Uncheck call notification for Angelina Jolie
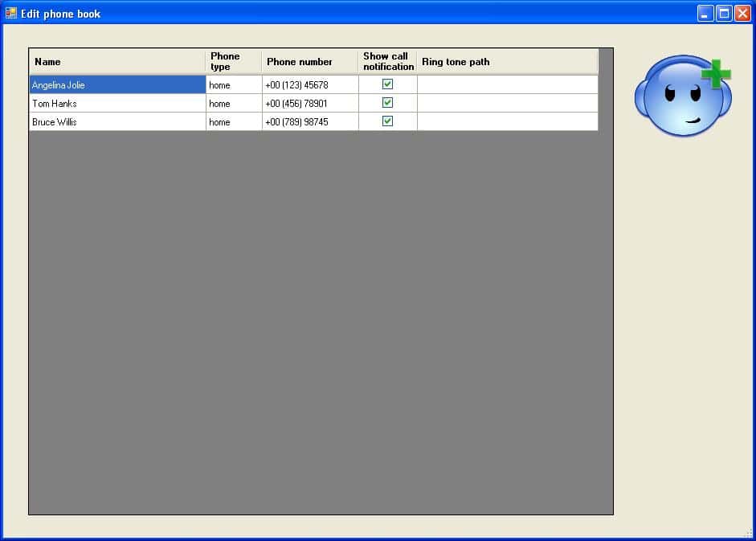756x541 pixels. [387, 84]
